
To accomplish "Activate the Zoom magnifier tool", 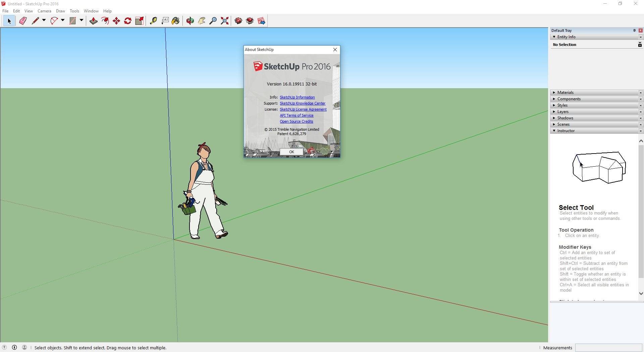I will point(213,21).
